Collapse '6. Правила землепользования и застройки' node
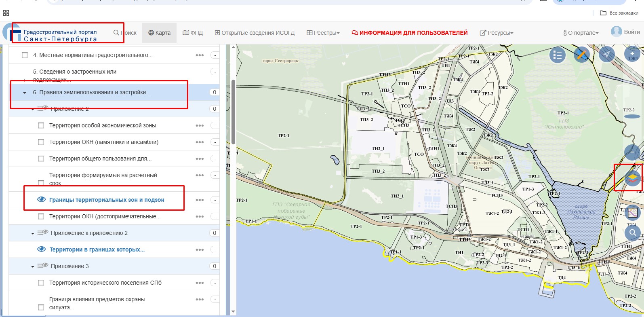Screen dimensions: 644x317 pos(25,93)
